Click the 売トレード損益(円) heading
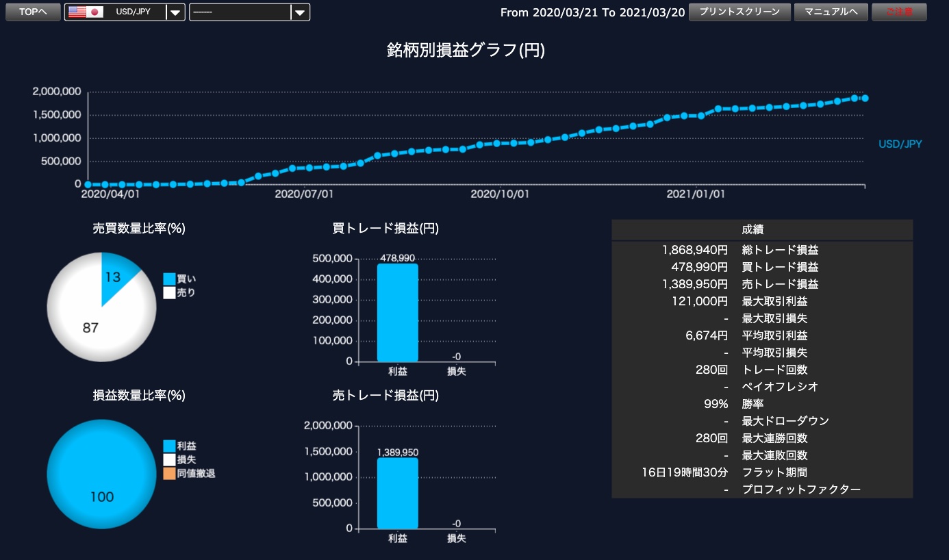The height and width of the screenshot is (560, 949). point(385,395)
